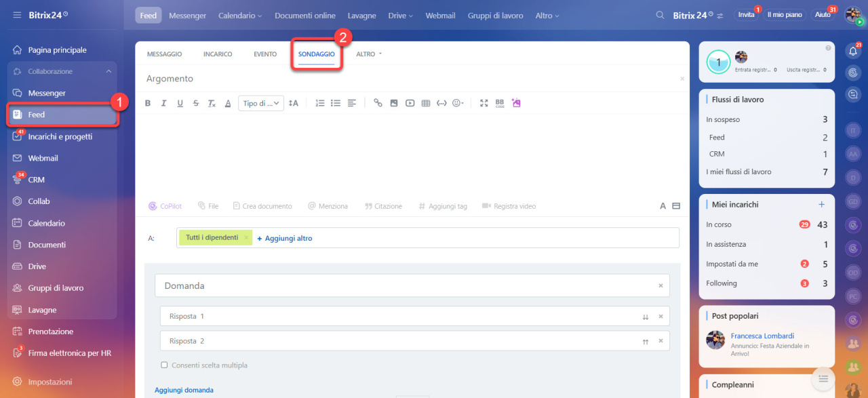Toggle the text formatting panel A icon
Viewport: 868px width, 398px height.
point(663,206)
